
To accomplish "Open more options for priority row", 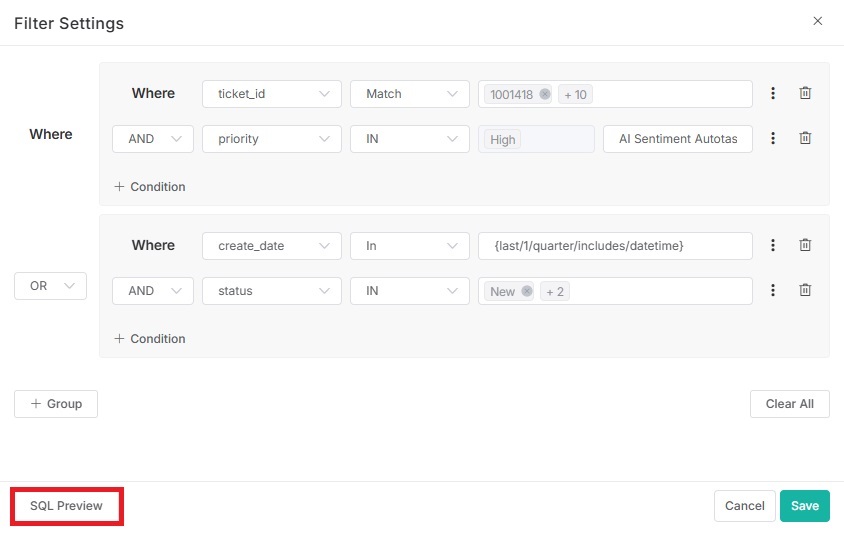I will [x=773, y=139].
